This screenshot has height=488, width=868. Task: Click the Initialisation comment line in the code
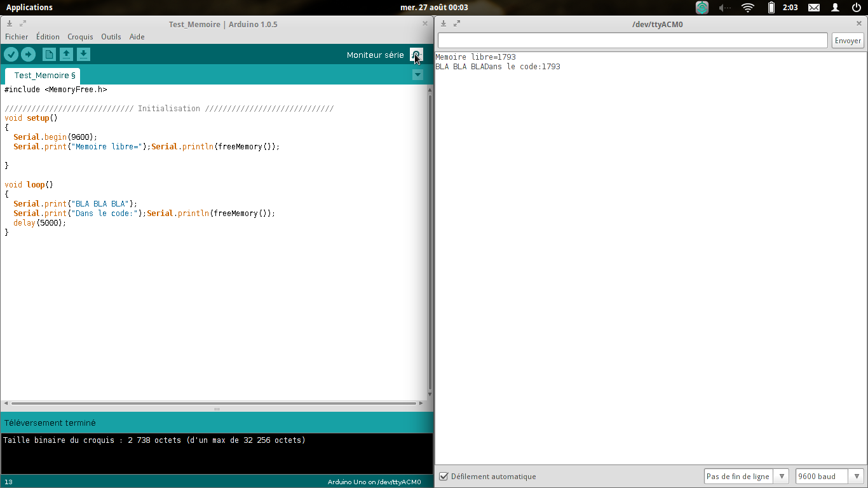click(169, 109)
